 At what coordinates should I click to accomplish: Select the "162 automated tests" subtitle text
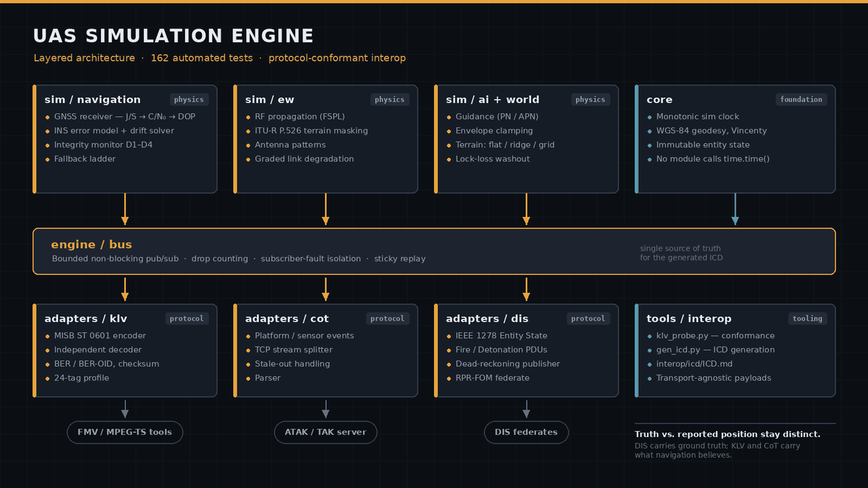201,58
